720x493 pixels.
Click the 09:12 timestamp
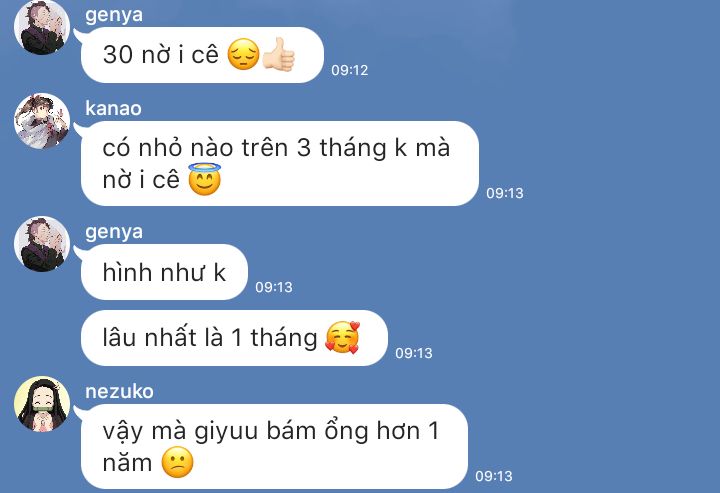350,70
